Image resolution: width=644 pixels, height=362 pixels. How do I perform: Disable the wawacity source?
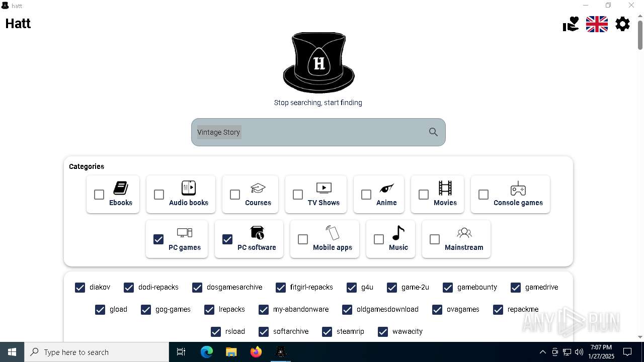pyautogui.click(x=383, y=331)
